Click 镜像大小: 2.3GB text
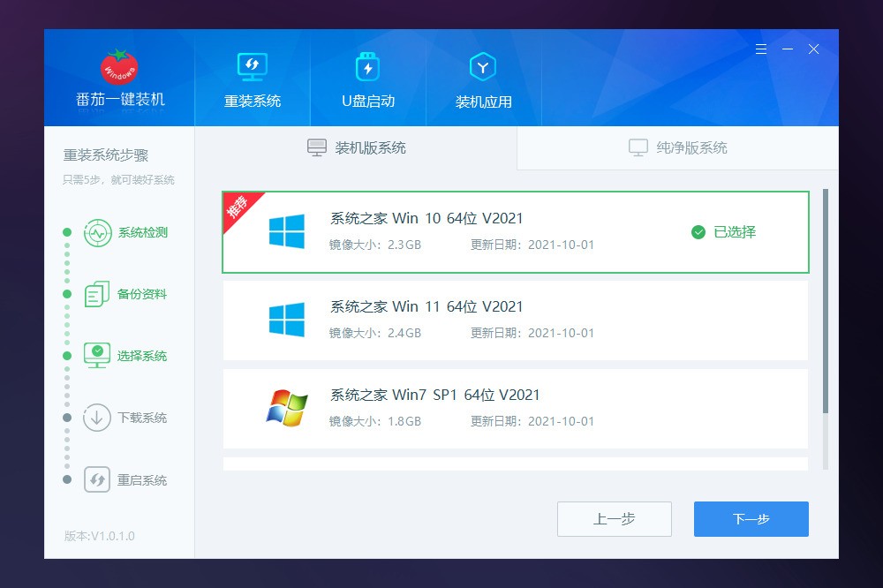The image size is (883, 588). tap(375, 245)
